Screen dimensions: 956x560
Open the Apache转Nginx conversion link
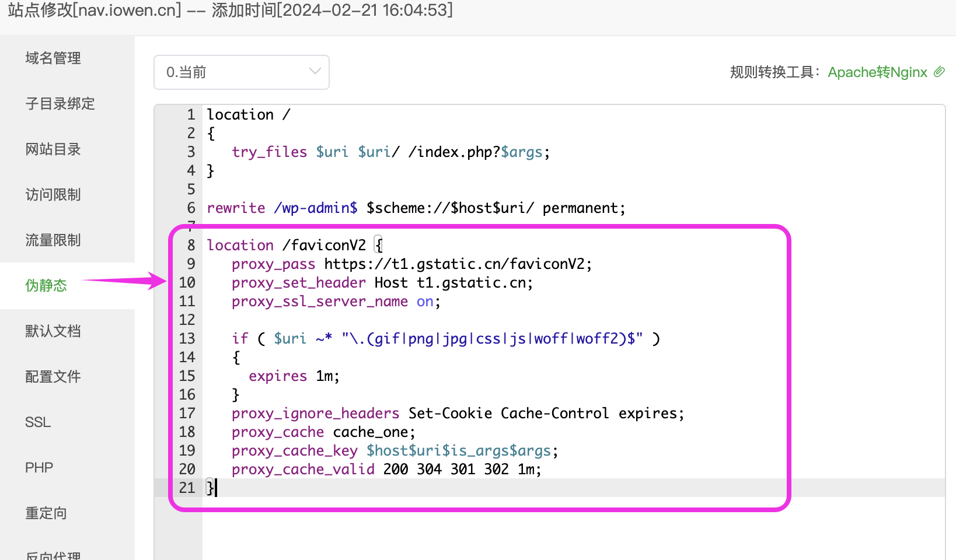click(x=877, y=72)
